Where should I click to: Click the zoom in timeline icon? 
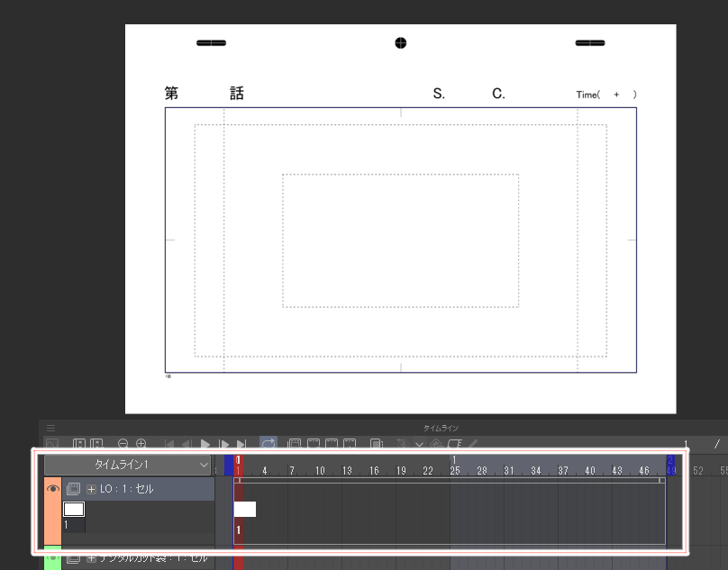click(x=141, y=444)
